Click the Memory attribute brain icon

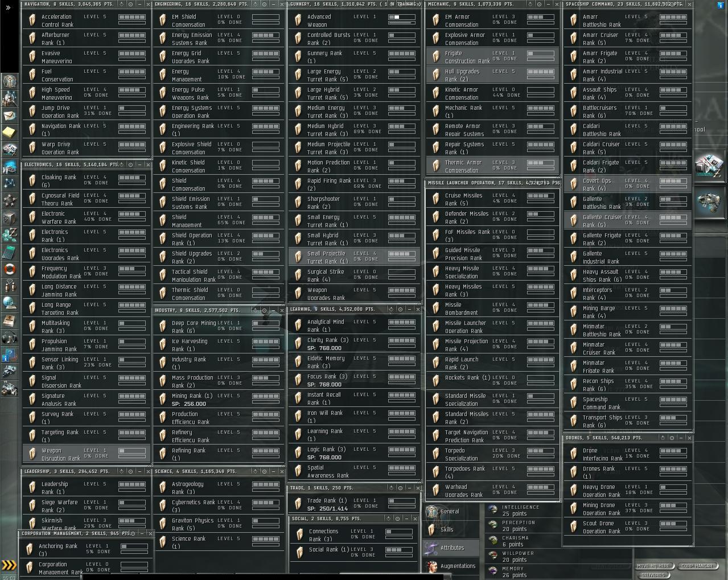[493, 571]
